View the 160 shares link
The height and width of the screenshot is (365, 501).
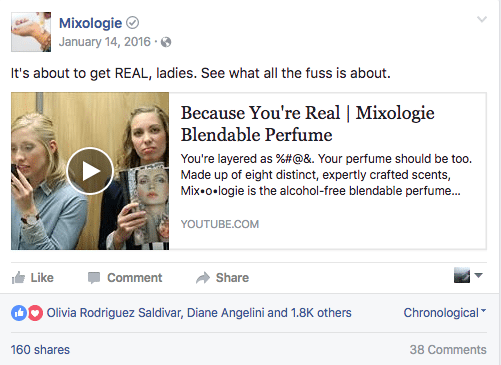click(40, 350)
